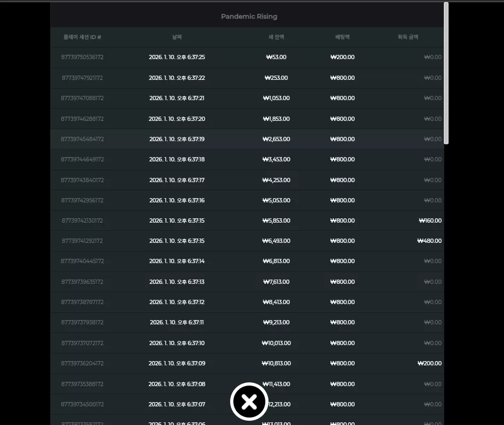504x425 pixels.
Task: Click the date 오후 6:37:25
Action: coord(177,57)
